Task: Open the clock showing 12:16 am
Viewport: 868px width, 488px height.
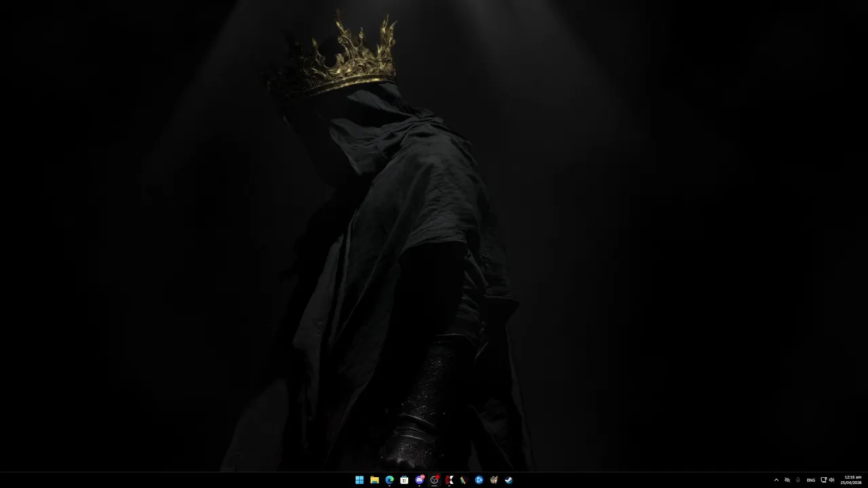Action: (852, 480)
